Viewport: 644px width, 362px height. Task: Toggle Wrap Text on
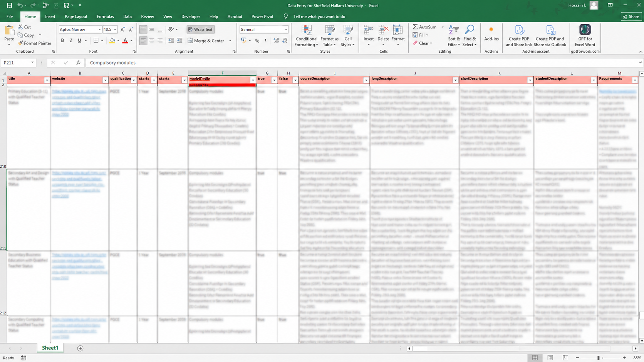200,29
